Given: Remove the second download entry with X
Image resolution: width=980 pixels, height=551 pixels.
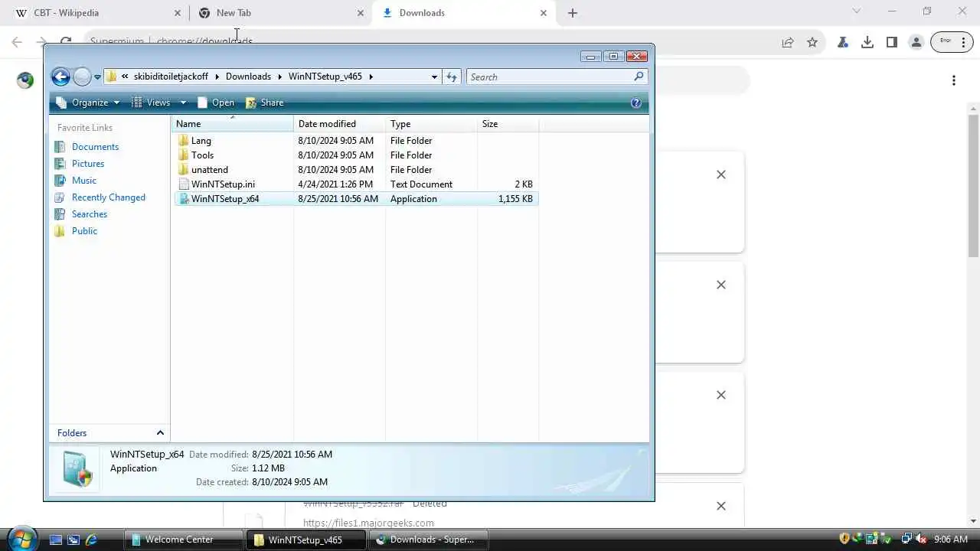Looking at the screenshot, I should click(x=721, y=285).
